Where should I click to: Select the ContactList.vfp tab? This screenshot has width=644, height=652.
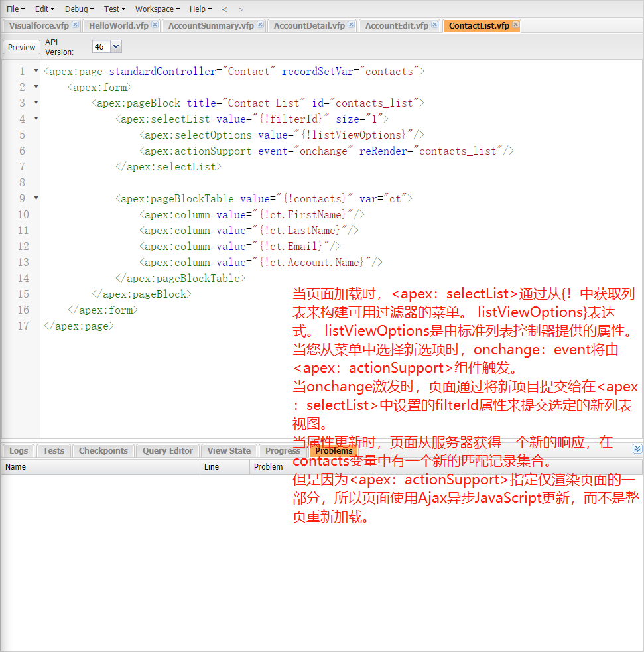point(479,25)
